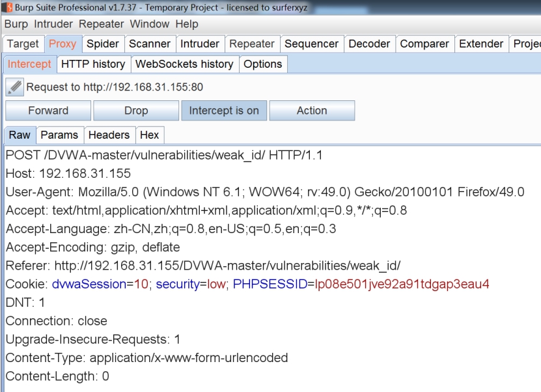
Task: Open the HTTP history sub-tab
Action: [x=93, y=64]
